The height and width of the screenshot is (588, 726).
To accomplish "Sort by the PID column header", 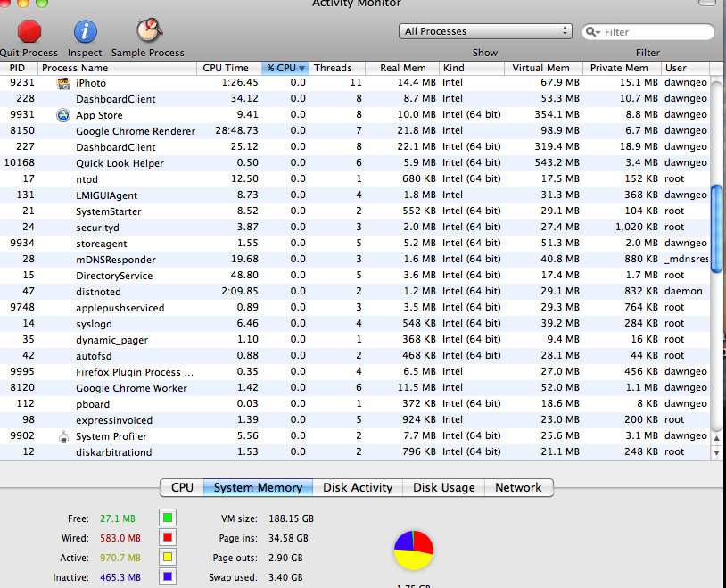I will (x=19, y=68).
